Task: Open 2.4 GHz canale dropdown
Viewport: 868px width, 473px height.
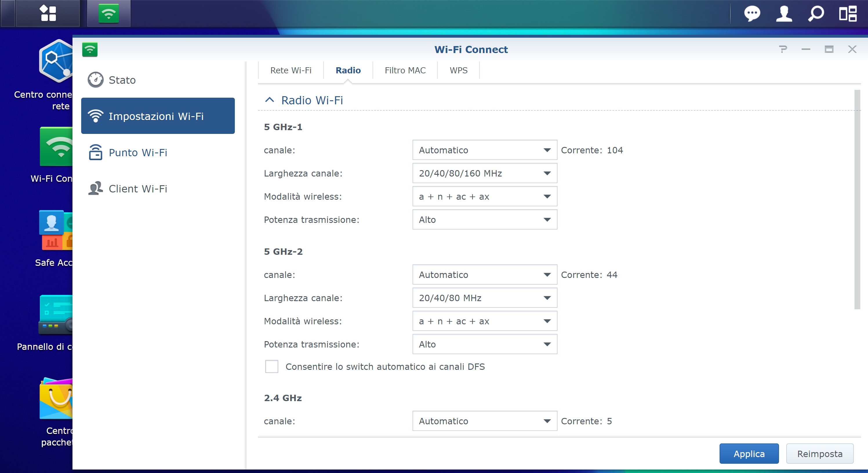Action: click(484, 421)
